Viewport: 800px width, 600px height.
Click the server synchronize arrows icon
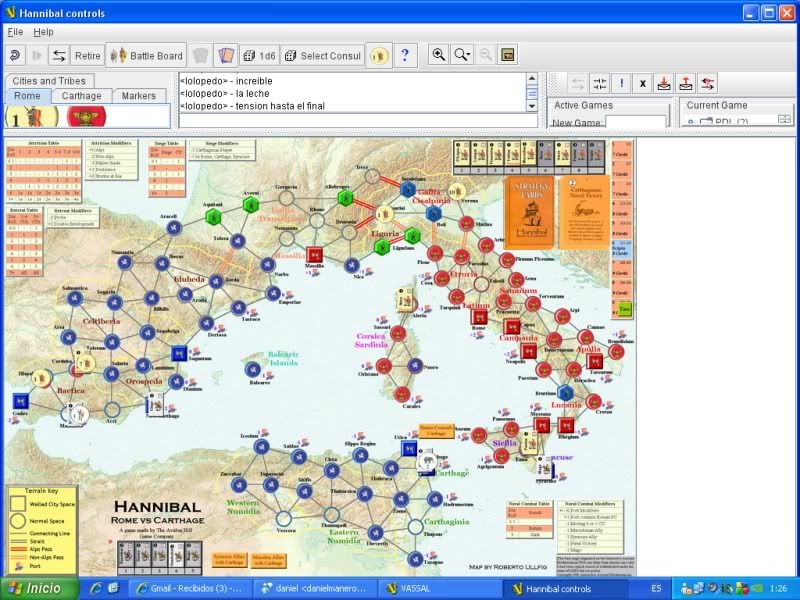tap(599, 83)
